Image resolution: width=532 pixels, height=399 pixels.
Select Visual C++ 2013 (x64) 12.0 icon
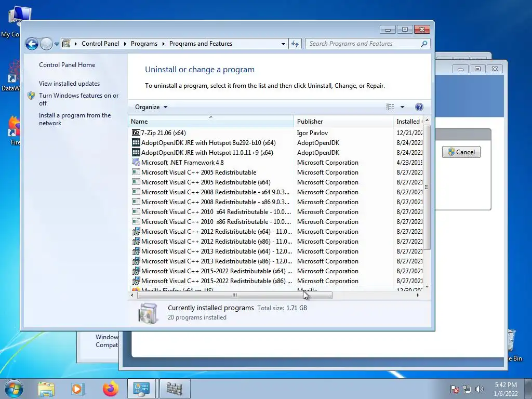(x=136, y=251)
